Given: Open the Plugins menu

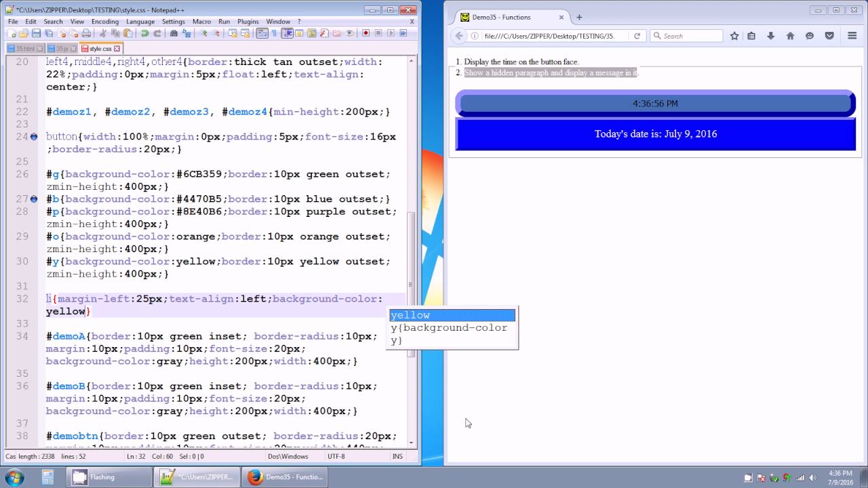Looking at the screenshot, I should coord(248,22).
